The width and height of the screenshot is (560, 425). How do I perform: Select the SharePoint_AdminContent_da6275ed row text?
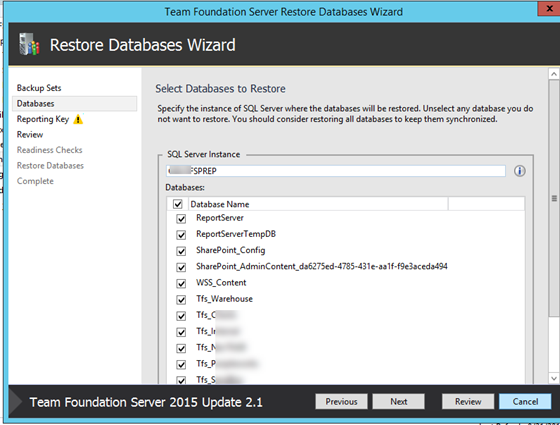[x=321, y=266]
